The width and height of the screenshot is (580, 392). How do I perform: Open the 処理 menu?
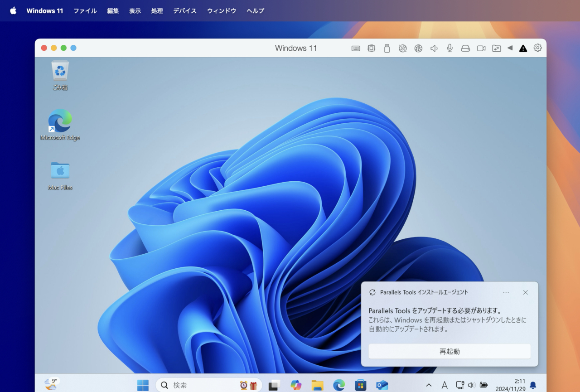(x=157, y=11)
